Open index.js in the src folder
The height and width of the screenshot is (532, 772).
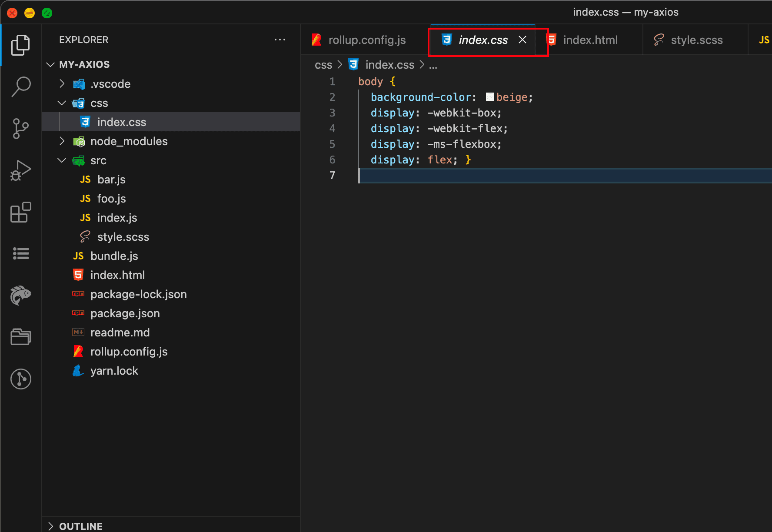171,218
